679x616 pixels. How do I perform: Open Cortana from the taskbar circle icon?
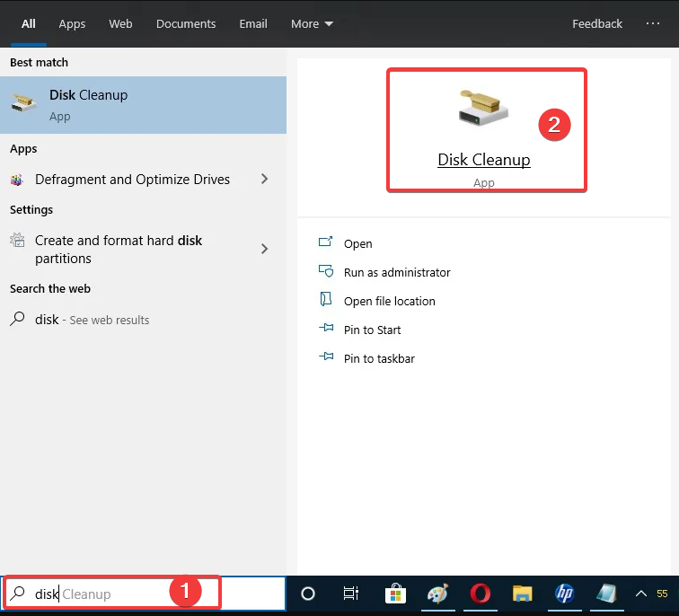pyautogui.click(x=308, y=594)
